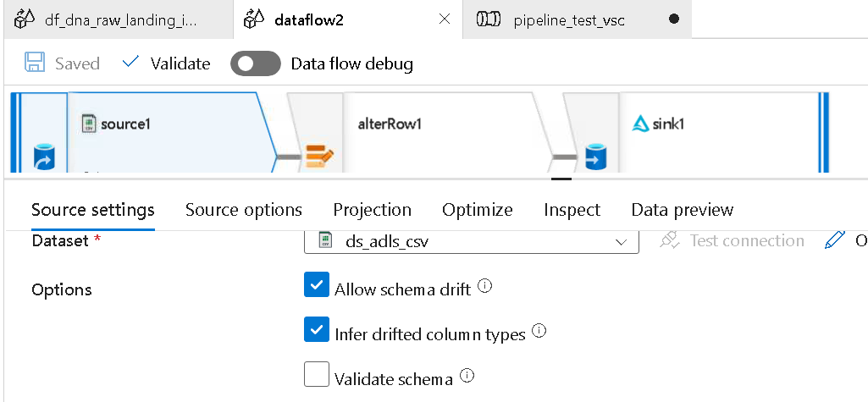The image size is (868, 402).
Task: Click the Saved disk icon
Action: [35, 63]
